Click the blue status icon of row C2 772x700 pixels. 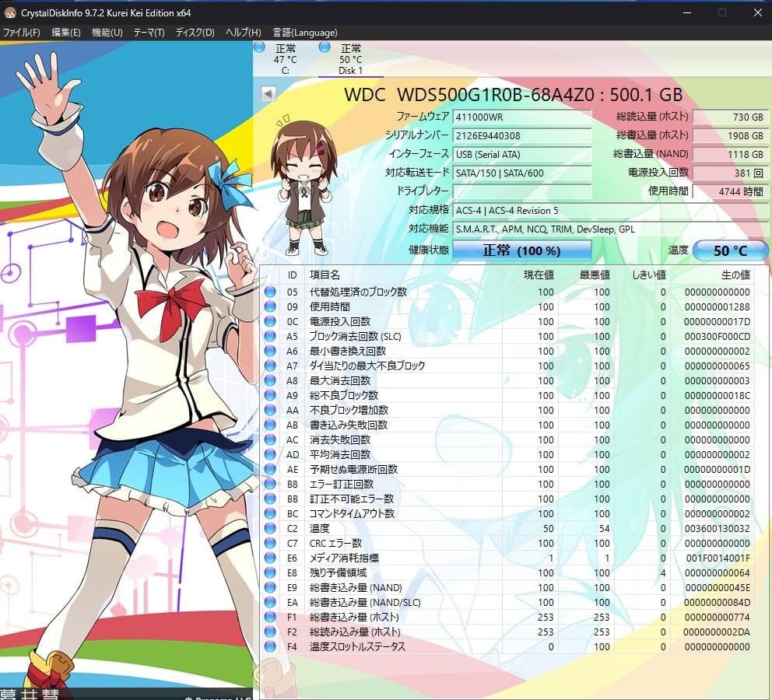[270, 528]
